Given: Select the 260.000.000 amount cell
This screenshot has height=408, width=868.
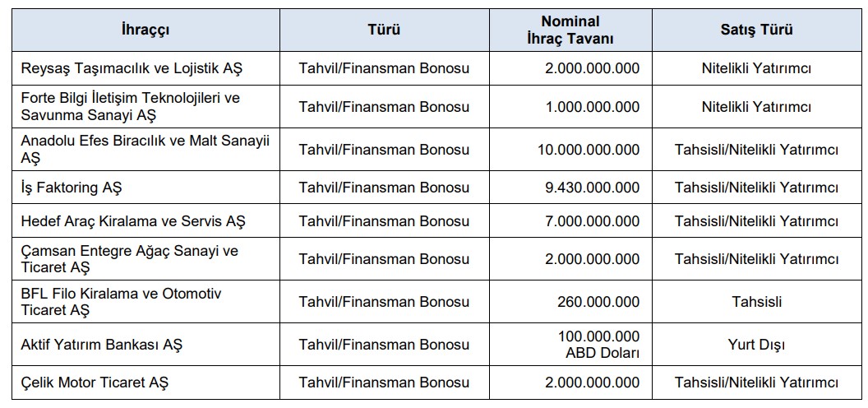Looking at the screenshot, I should tap(598, 302).
